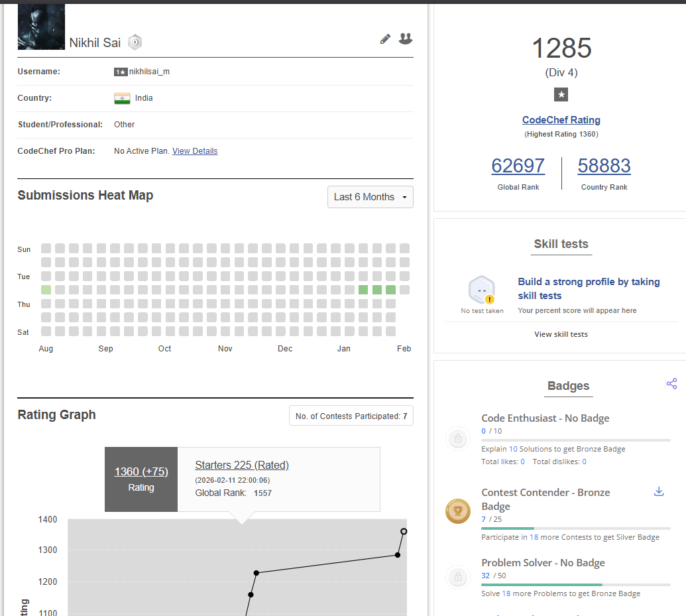
Task: Click the India flag icon
Action: tap(122, 98)
